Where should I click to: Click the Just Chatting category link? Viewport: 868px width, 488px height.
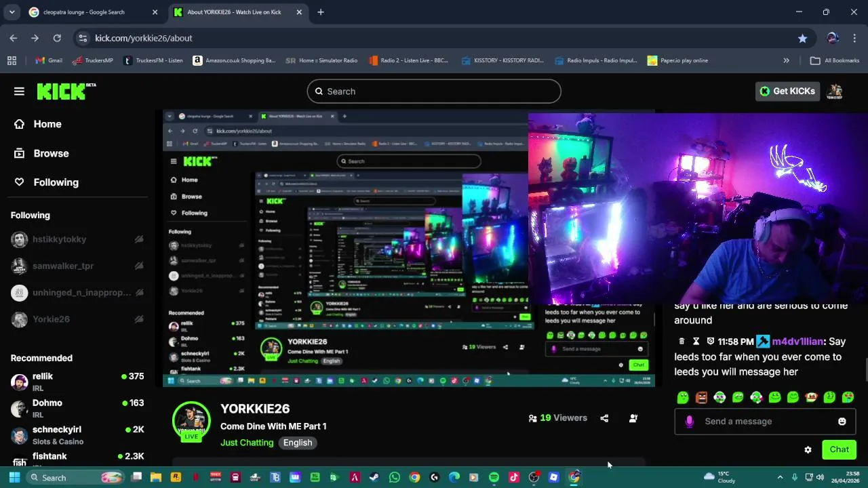247,443
